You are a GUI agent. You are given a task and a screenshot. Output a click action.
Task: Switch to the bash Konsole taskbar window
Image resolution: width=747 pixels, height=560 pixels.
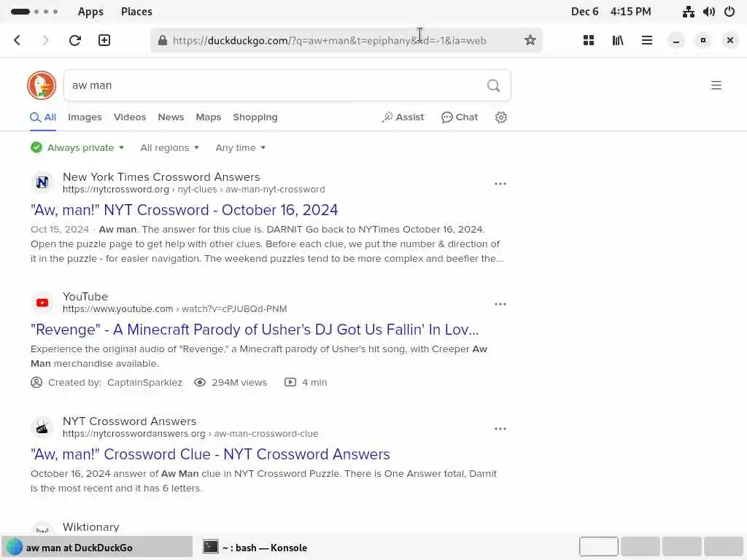pos(255,548)
